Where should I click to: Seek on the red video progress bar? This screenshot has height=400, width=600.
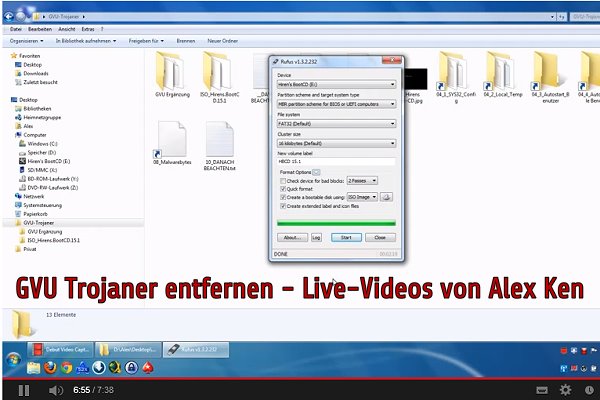[x=300, y=378]
